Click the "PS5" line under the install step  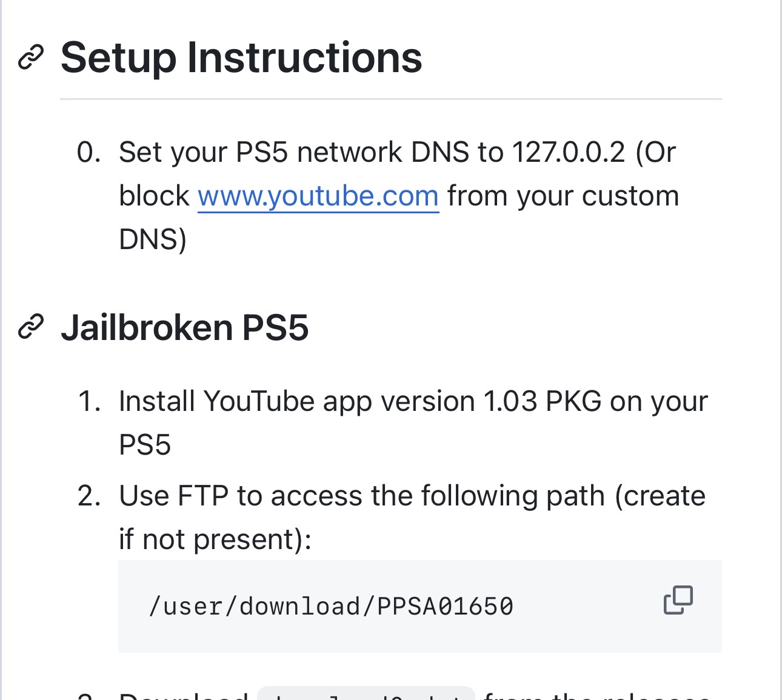click(145, 445)
